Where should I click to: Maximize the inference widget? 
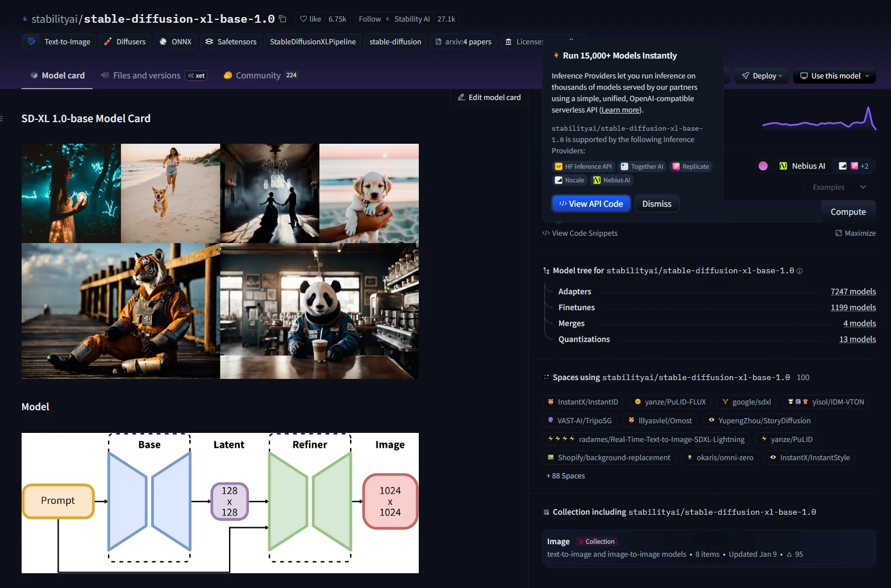(855, 233)
